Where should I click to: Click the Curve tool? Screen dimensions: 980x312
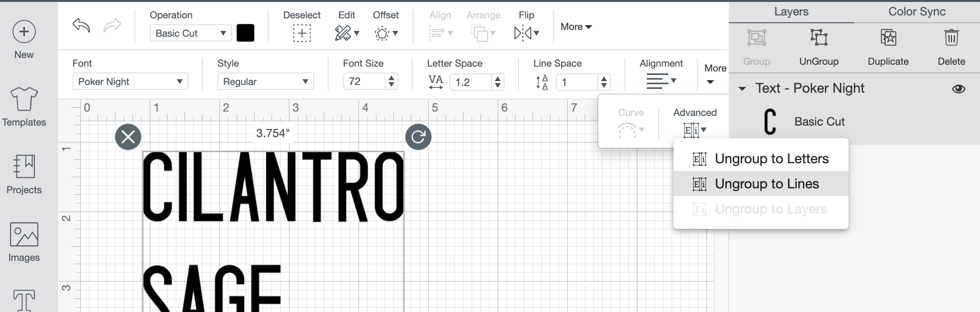(631, 123)
